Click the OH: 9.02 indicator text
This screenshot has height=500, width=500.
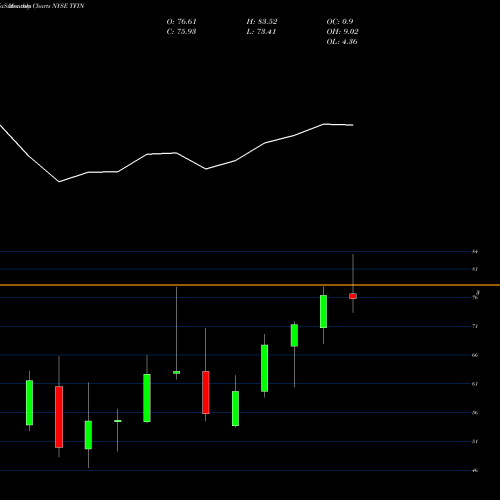342,32
